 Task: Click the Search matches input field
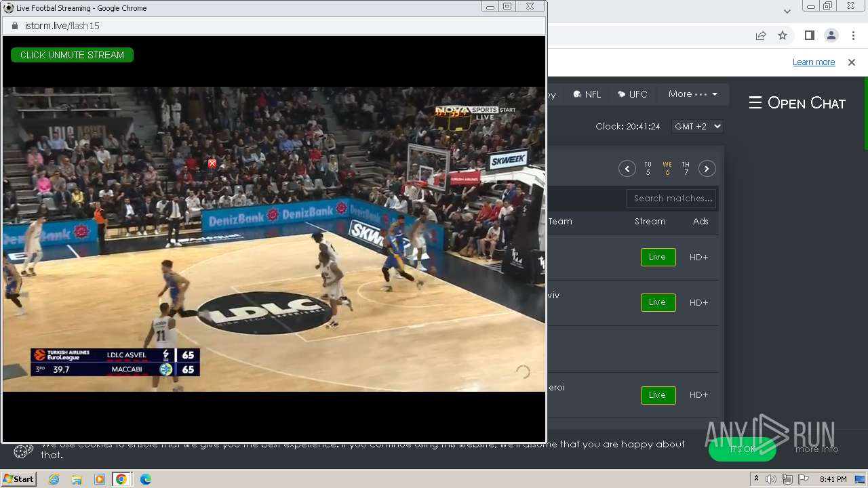(671, 199)
